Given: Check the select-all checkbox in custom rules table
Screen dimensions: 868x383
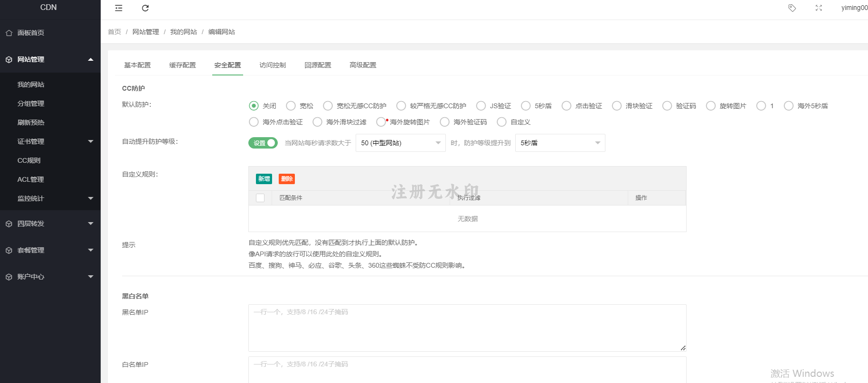Looking at the screenshot, I should [260, 198].
